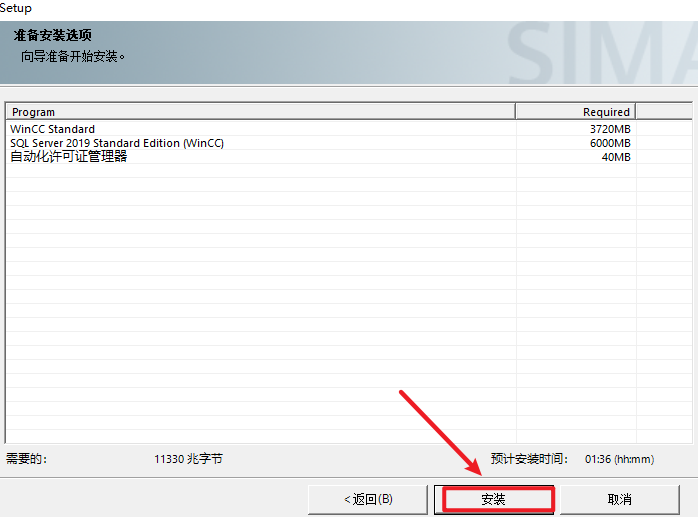Screen dimensions: 698x517
Task: Click the 11330 兆字节 total size text
Action: click(188, 459)
